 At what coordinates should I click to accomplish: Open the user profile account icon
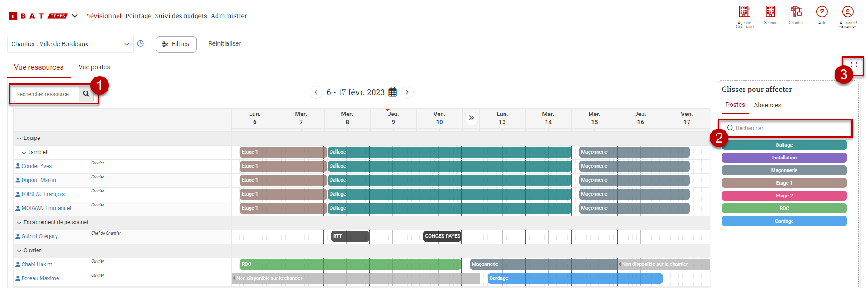(x=848, y=12)
